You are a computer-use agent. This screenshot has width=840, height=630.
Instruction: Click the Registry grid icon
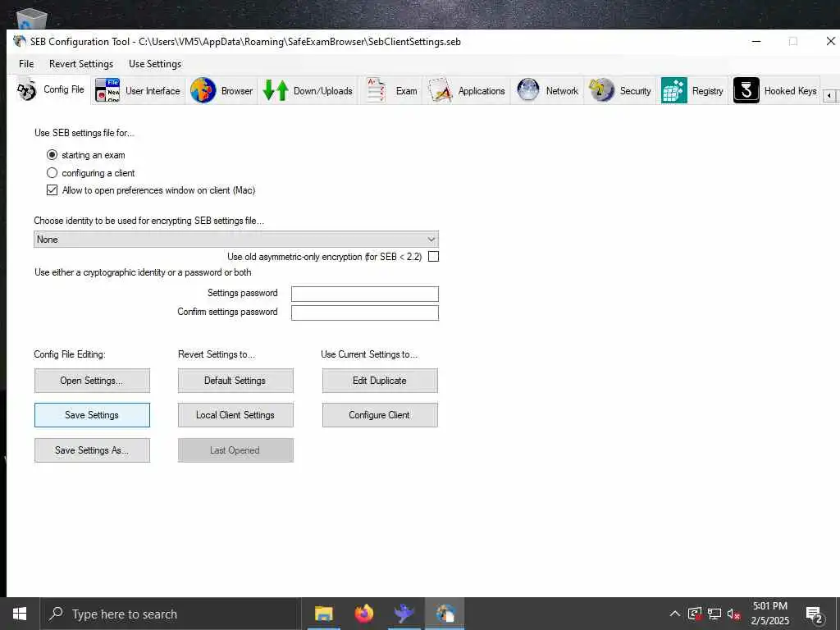[x=674, y=90]
